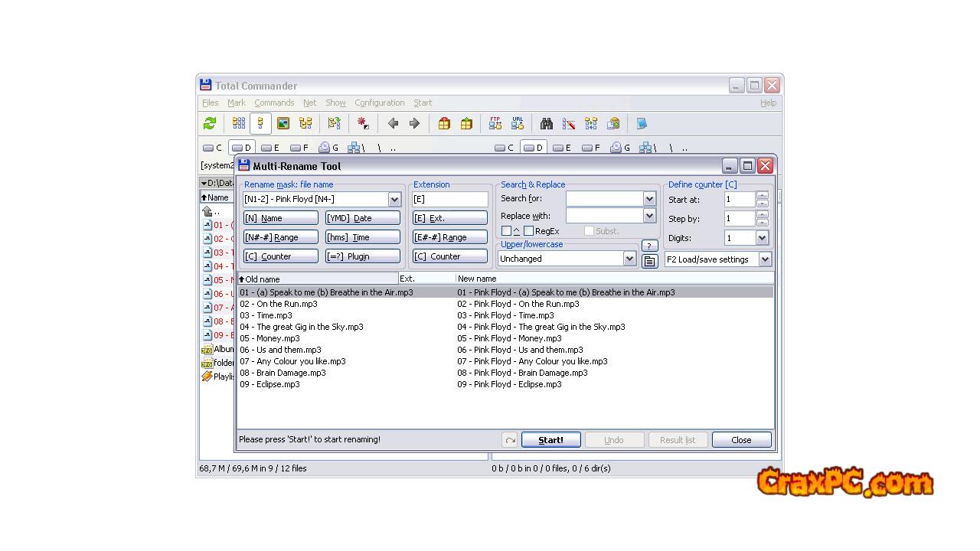
Task: Select drive F in the right panel
Action: point(592,148)
